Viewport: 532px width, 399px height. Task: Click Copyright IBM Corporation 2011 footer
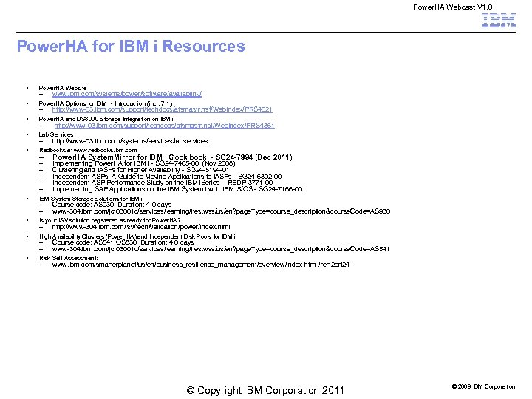[265, 391]
